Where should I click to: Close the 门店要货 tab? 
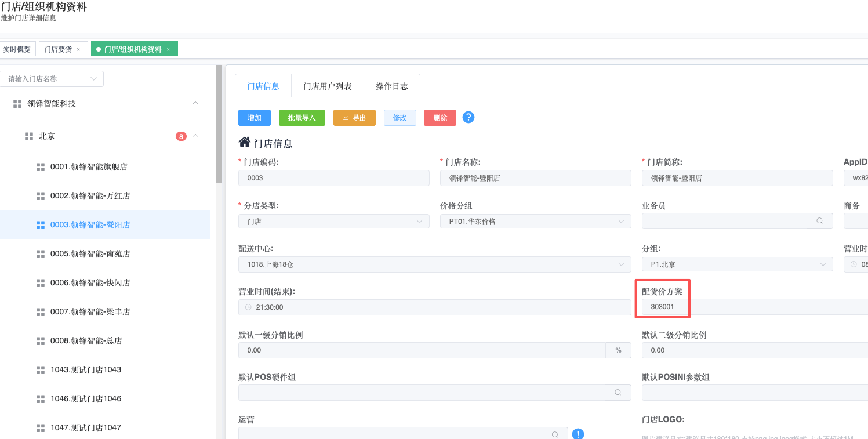click(78, 49)
